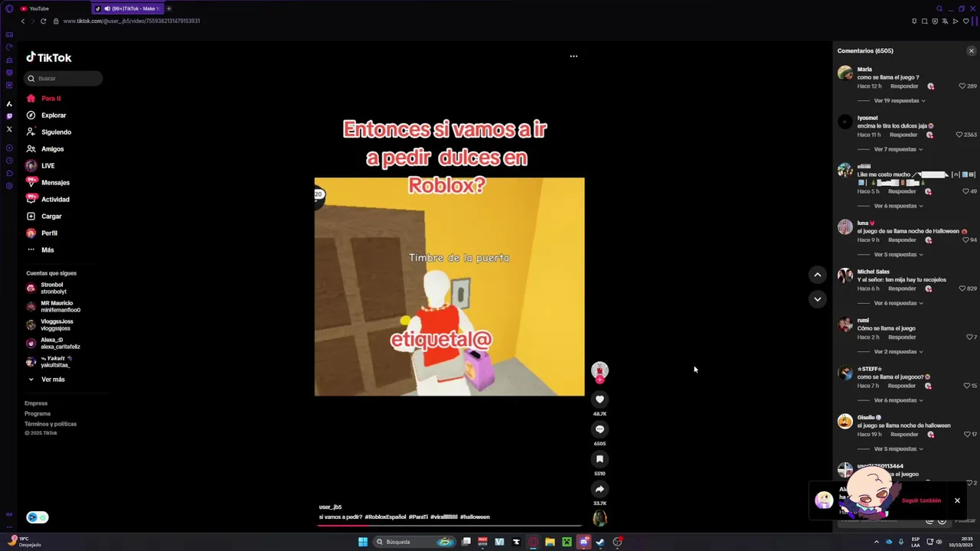Viewport: 980px width, 551px height.
Task: Open Perfil in sidebar
Action: pos(49,233)
